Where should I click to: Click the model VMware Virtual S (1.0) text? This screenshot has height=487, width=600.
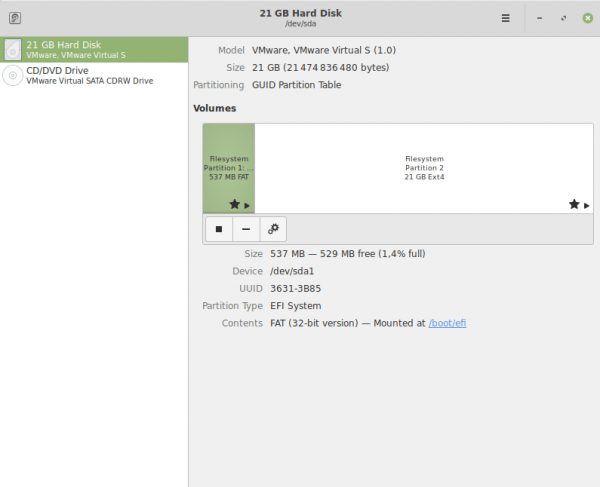pyautogui.click(x=324, y=50)
